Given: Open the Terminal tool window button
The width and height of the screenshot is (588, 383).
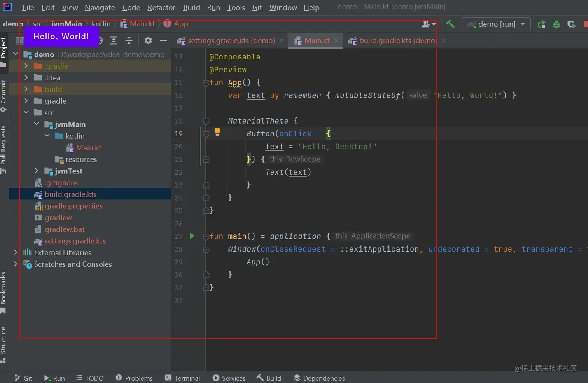Looking at the screenshot, I should point(182,378).
